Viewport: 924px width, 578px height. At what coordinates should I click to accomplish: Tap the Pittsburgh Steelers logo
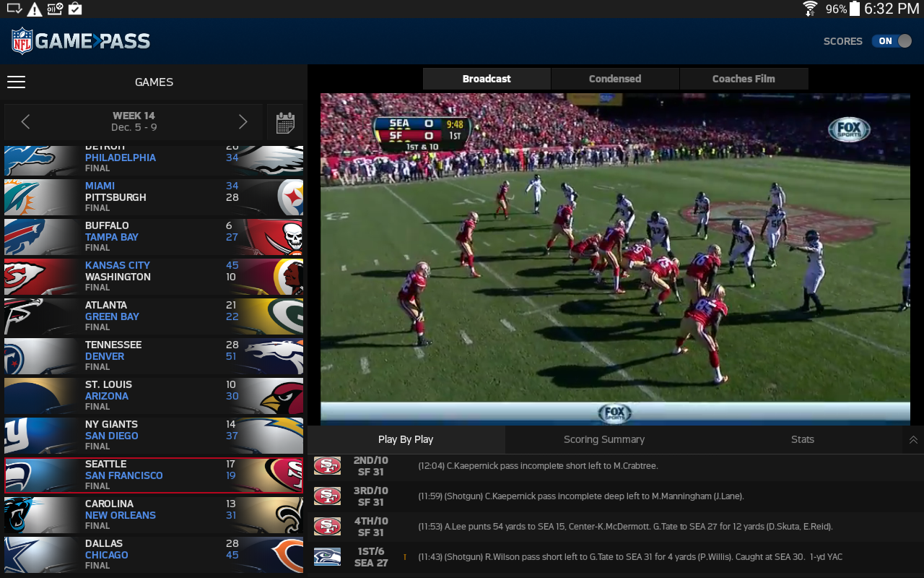289,197
